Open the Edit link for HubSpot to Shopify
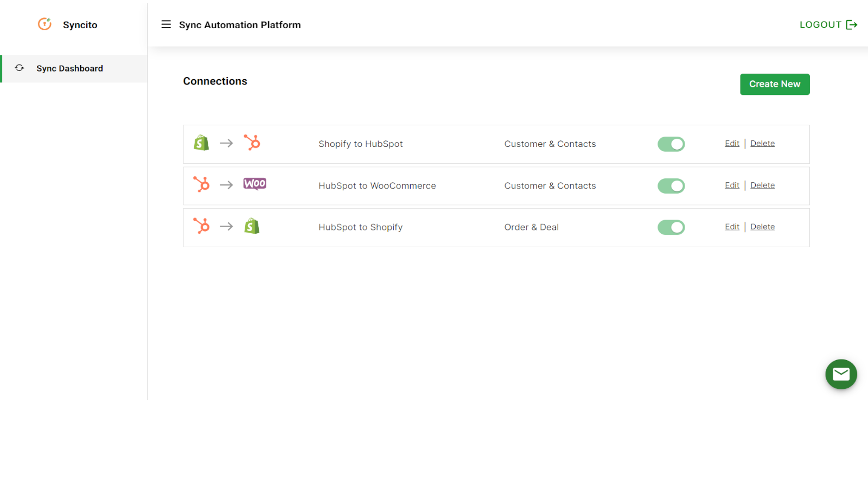 732,227
